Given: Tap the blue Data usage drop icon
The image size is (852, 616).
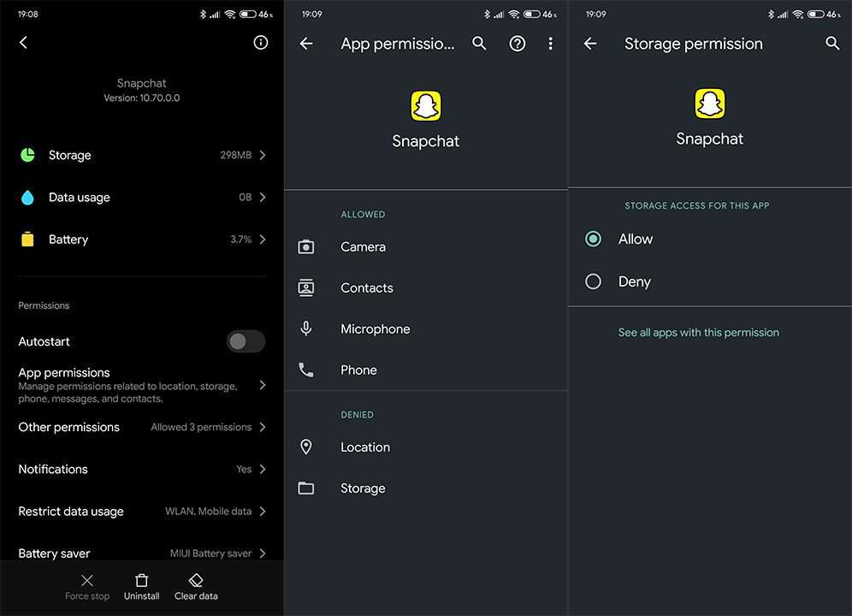Looking at the screenshot, I should coord(27,198).
